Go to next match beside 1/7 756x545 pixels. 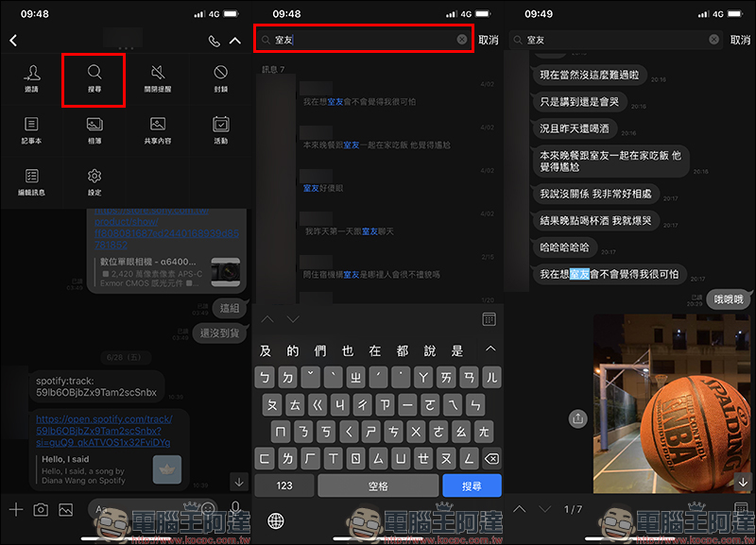point(545,509)
